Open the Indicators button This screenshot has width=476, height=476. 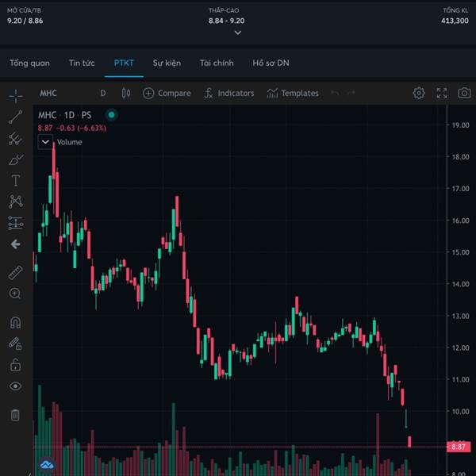228,93
